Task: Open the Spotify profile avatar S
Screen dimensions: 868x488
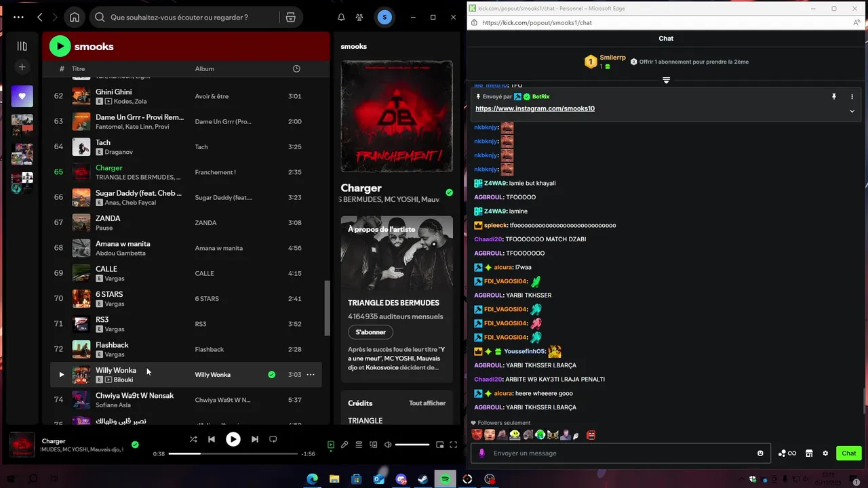Action: [384, 17]
